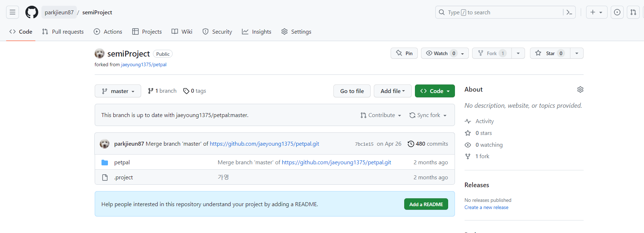Switch to the Actions tab
The height and width of the screenshot is (233, 644).
[108, 31]
